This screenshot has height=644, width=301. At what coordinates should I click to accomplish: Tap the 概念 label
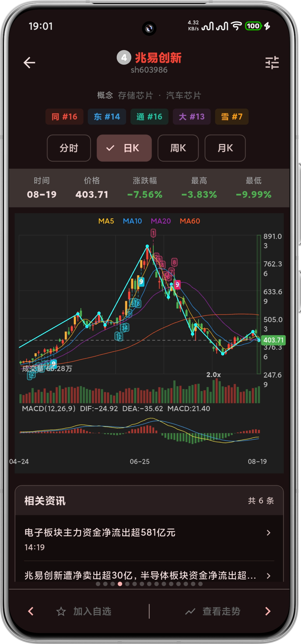(105, 95)
